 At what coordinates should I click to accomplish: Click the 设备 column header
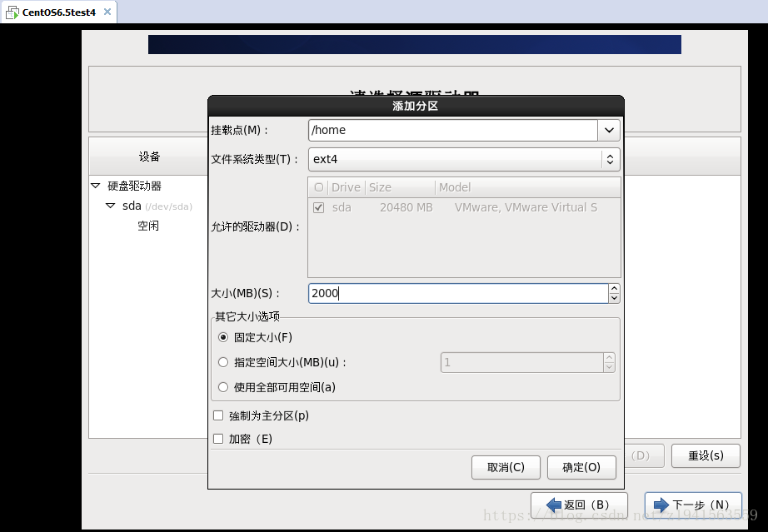[x=149, y=157]
